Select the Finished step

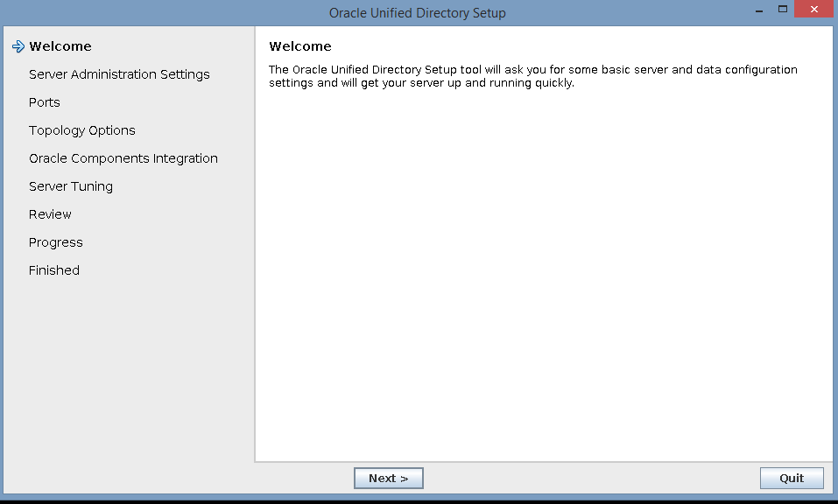[54, 270]
